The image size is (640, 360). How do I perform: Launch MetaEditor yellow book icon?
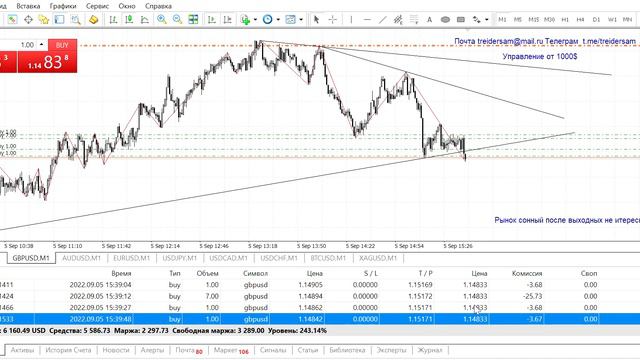(x=93, y=19)
